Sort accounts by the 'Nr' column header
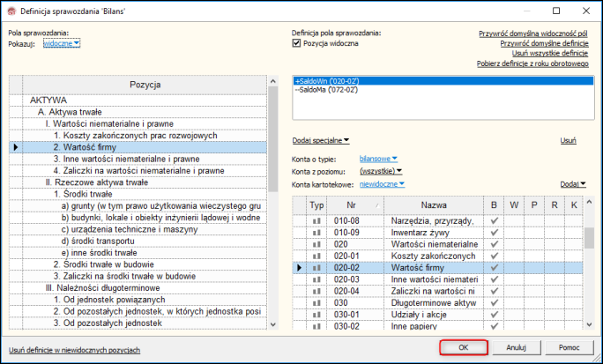This screenshot has height=364, width=603. [x=355, y=204]
